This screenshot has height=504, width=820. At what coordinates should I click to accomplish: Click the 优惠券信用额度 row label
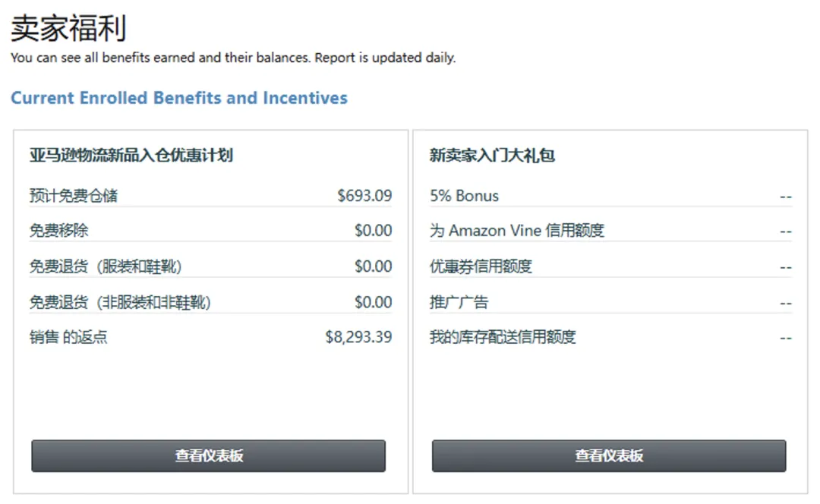coord(481,266)
